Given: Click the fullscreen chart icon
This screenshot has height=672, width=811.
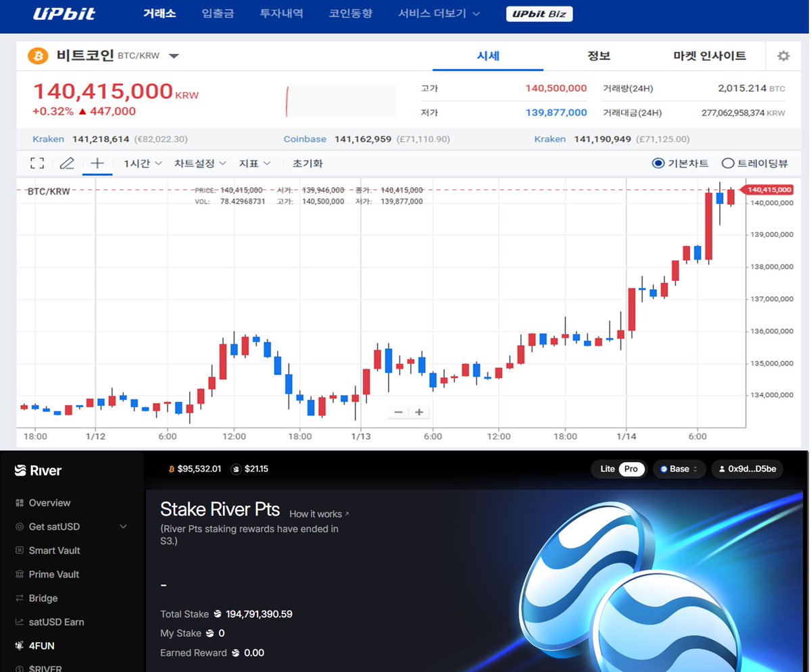Looking at the screenshot, I should [x=37, y=163].
